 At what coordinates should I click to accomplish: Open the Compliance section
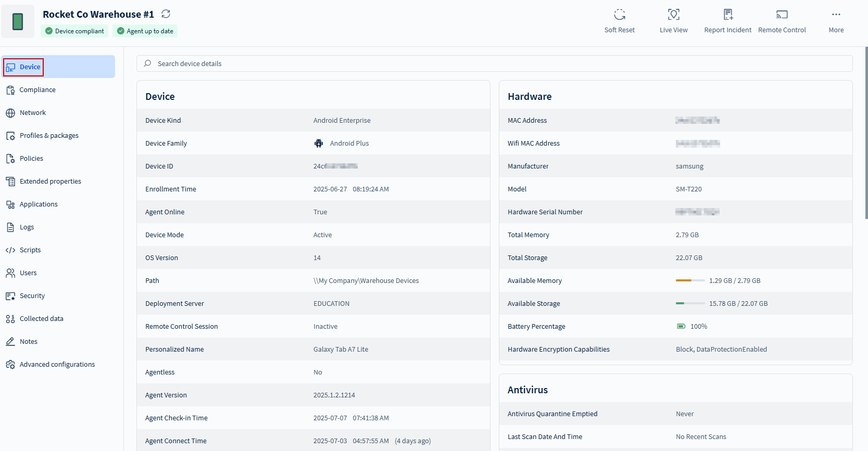click(x=37, y=90)
